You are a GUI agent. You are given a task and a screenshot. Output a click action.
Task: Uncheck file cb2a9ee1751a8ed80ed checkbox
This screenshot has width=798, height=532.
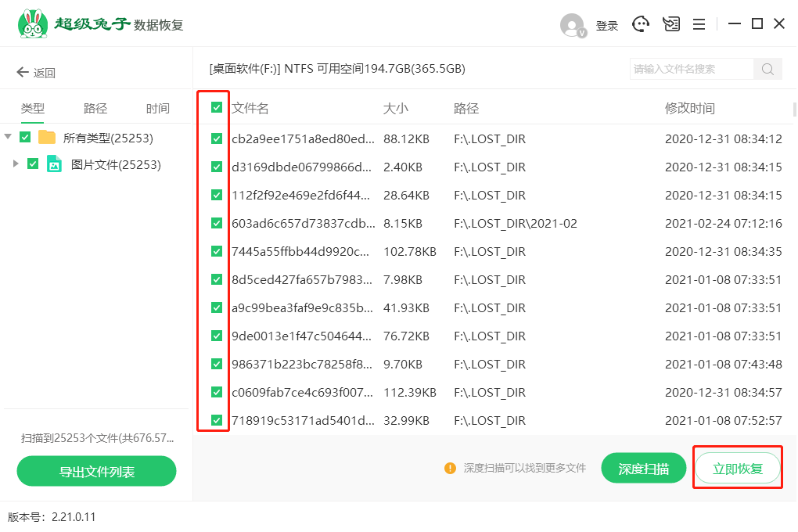(x=217, y=139)
